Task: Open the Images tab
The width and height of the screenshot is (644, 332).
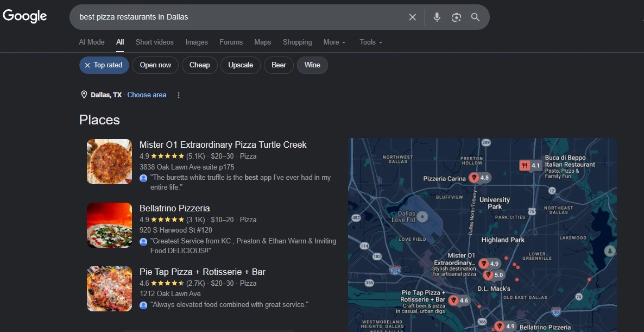Action: pyautogui.click(x=197, y=42)
